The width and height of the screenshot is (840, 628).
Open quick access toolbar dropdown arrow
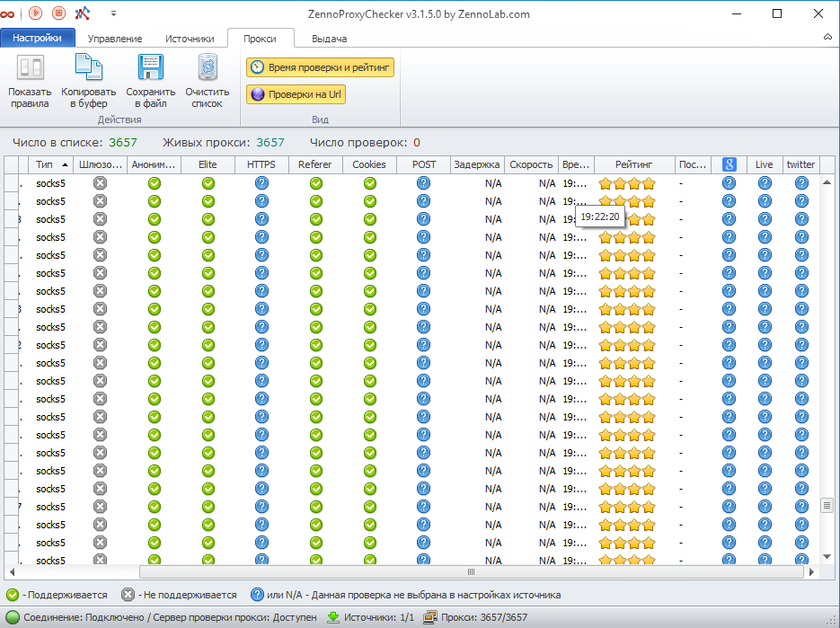tap(113, 13)
